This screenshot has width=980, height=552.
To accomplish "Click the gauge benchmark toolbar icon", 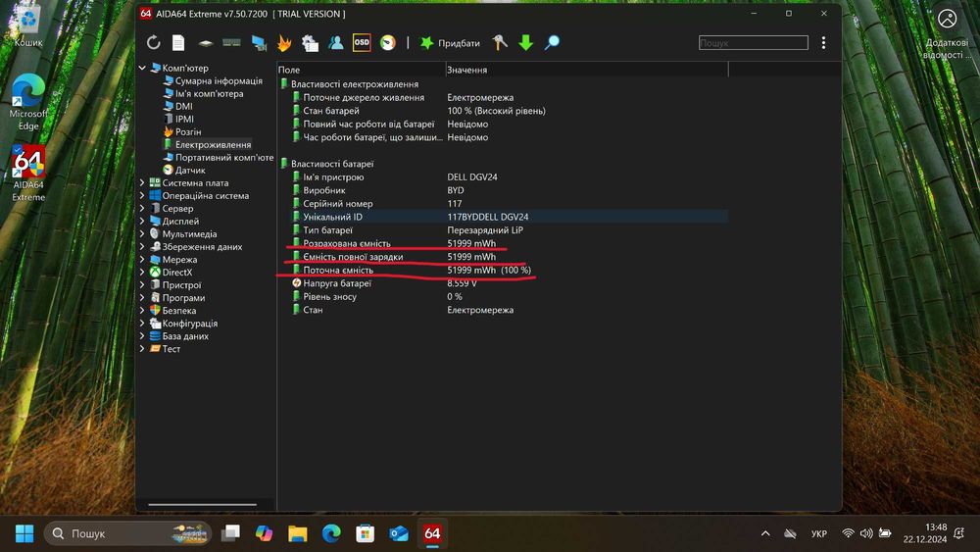I will tap(387, 42).
